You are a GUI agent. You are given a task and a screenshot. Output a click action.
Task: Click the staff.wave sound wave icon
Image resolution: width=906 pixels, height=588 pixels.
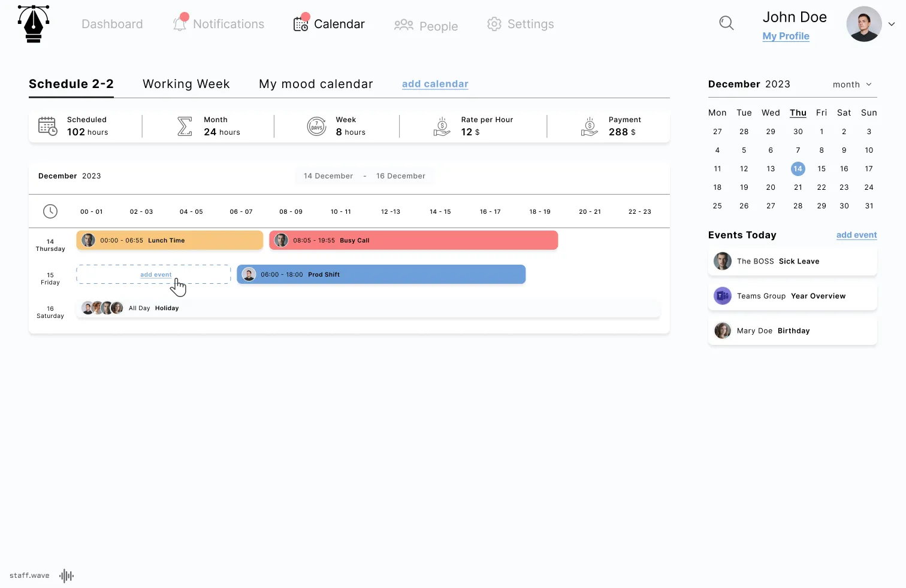(67, 576)
